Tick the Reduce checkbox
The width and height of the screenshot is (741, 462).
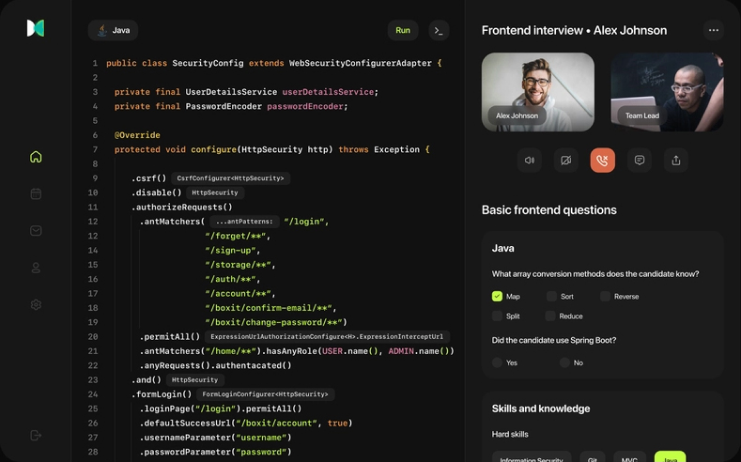[x=551, y=316]
